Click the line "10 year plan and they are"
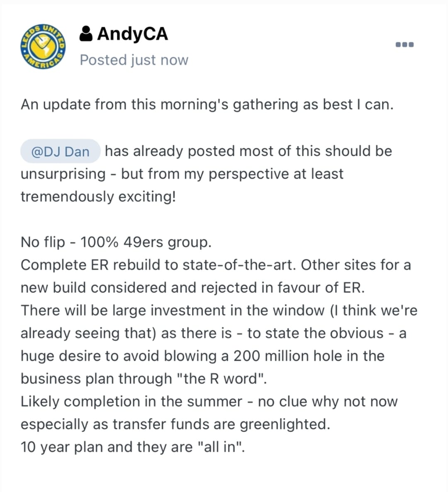 pyautogui.click(x=107, y=447)
